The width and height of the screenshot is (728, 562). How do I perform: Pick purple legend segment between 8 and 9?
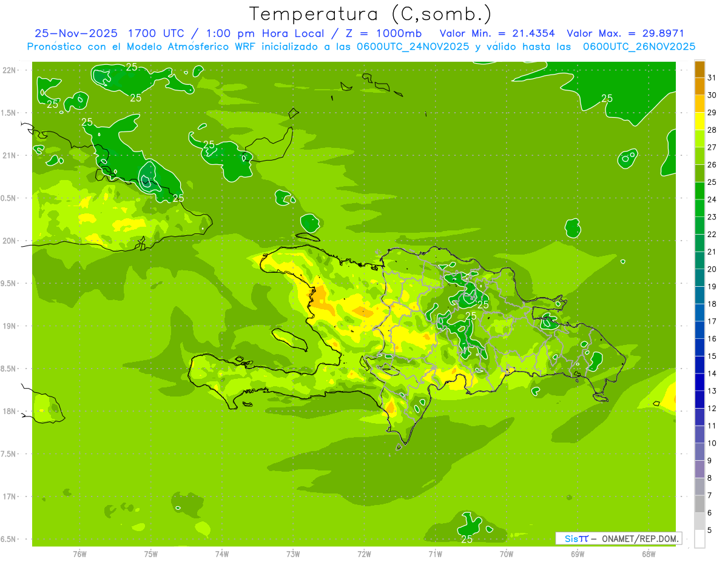[x=699, y=469]
